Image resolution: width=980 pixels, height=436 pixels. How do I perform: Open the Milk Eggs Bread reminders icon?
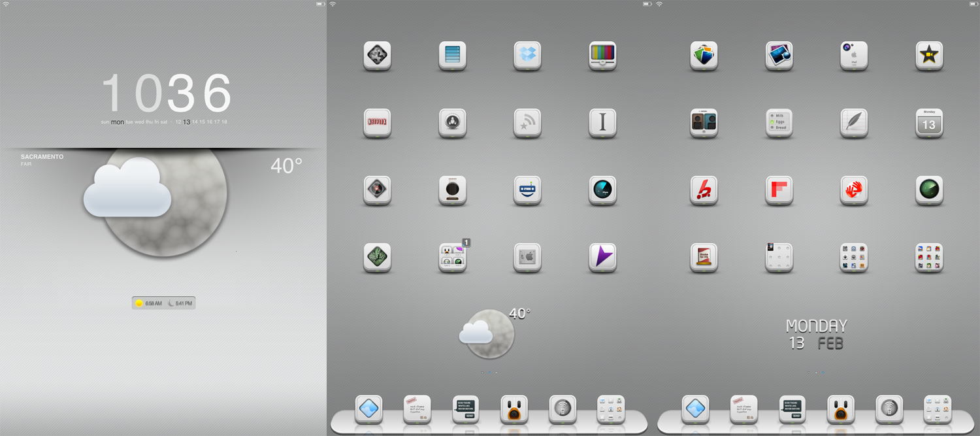coord(779,123)
